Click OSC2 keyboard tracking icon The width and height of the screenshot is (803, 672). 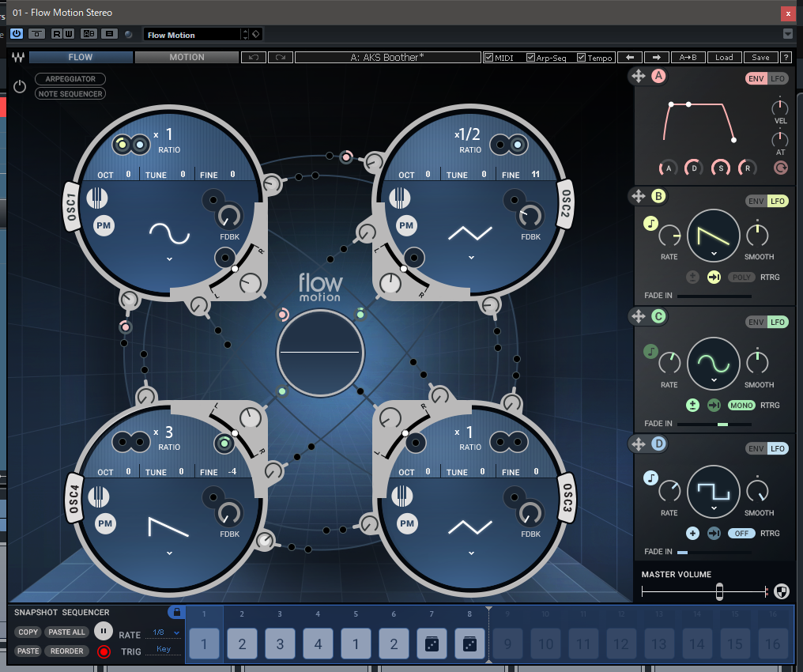tap(399, 198)
